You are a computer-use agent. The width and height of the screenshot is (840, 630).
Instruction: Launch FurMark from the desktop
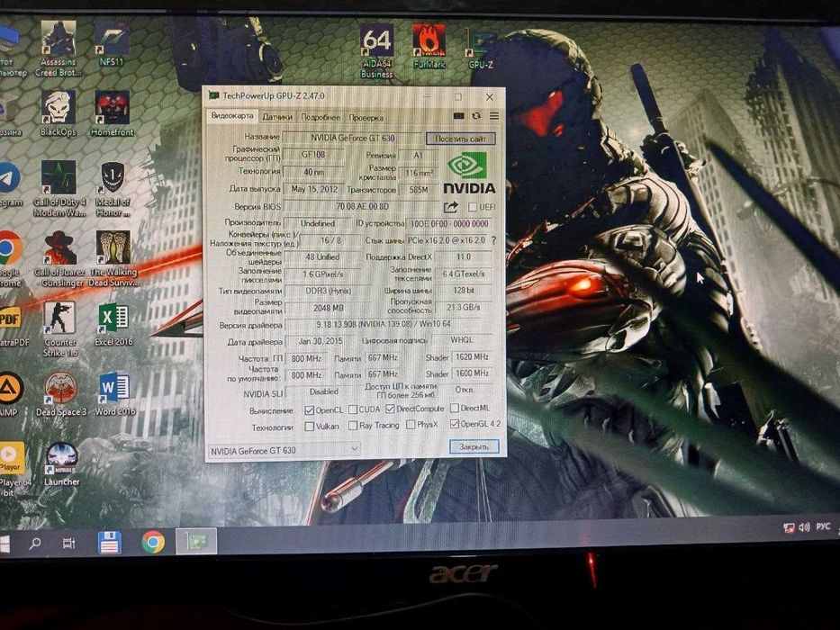pos(429,47)
